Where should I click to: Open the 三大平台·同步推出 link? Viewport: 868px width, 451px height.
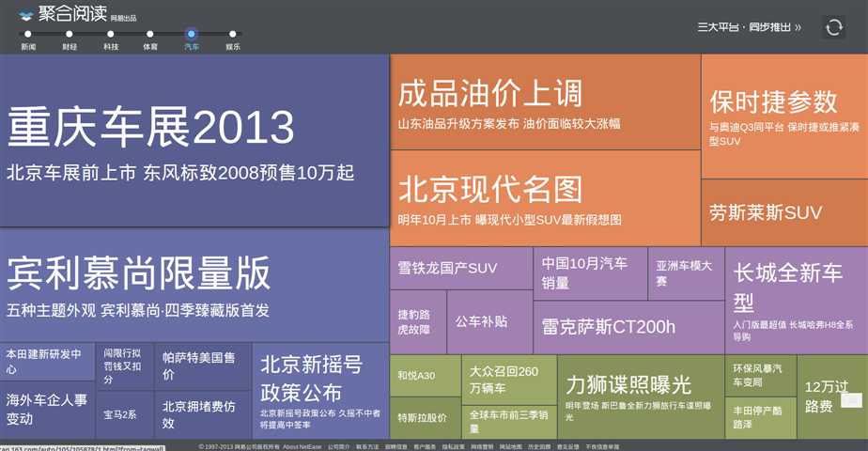pyautogui.click(x=749, y=27)
